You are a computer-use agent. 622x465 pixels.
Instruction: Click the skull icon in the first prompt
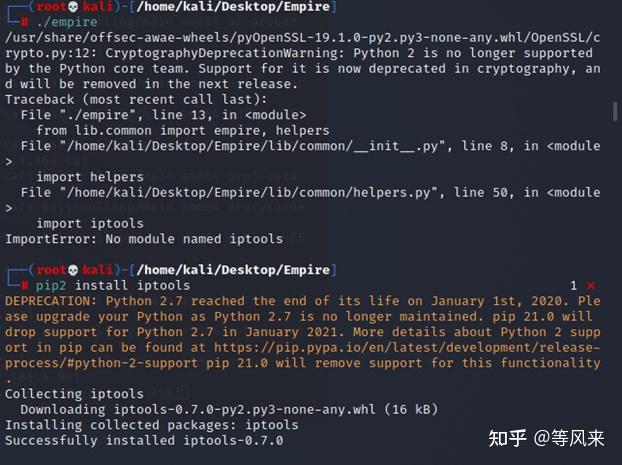73,6
